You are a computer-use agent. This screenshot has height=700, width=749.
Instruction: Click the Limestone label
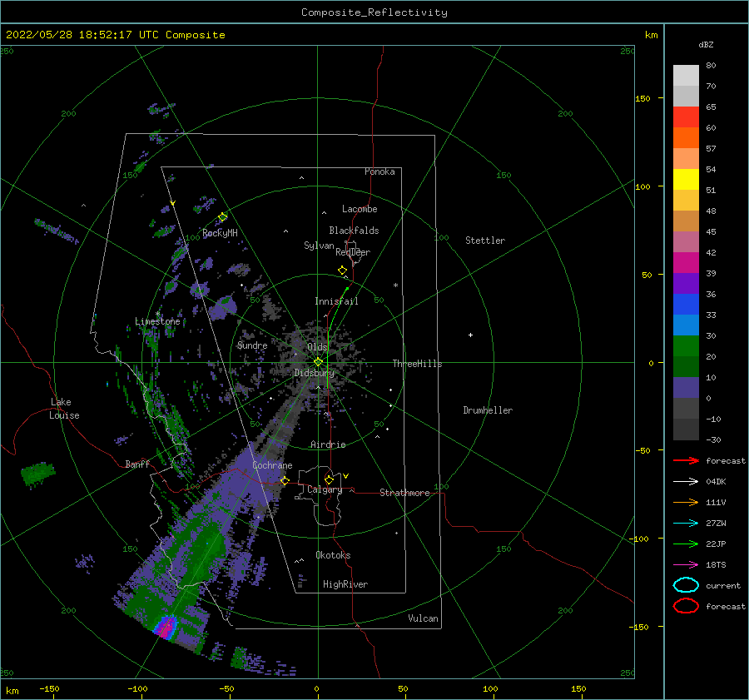click(157, 321)
